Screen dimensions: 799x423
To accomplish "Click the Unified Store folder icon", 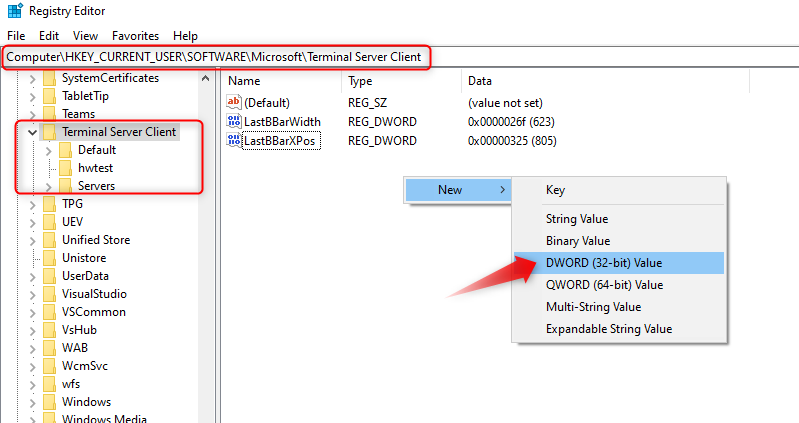I will pos(49,240).
